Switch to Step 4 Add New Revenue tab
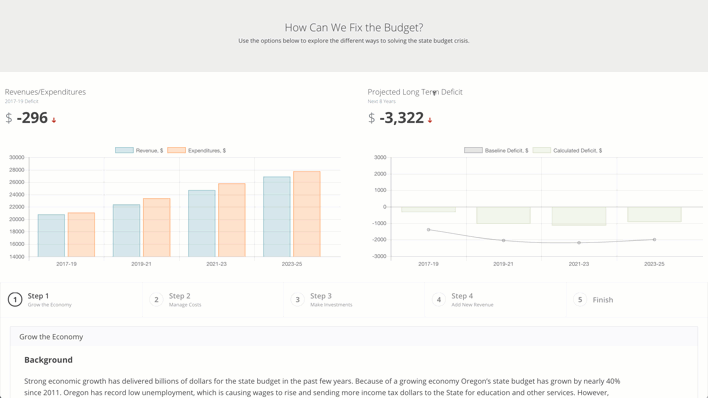 click(495, 300)
